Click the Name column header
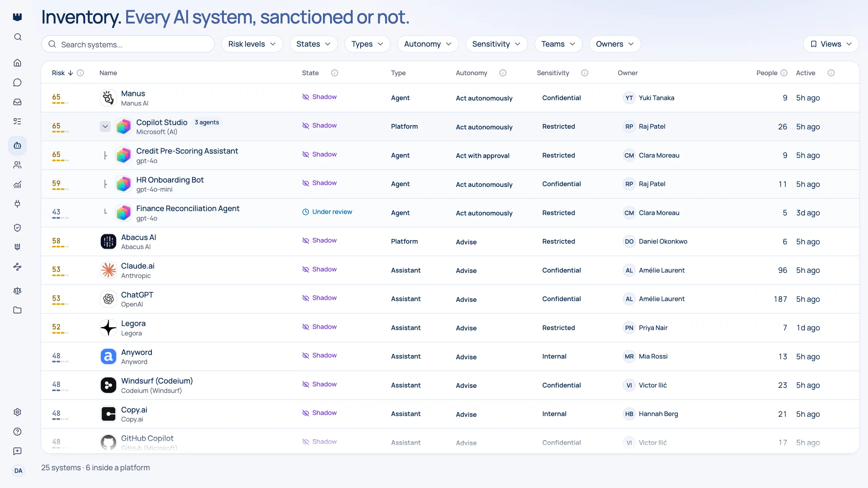Screen dimensions: 868x488 point(108,73)
